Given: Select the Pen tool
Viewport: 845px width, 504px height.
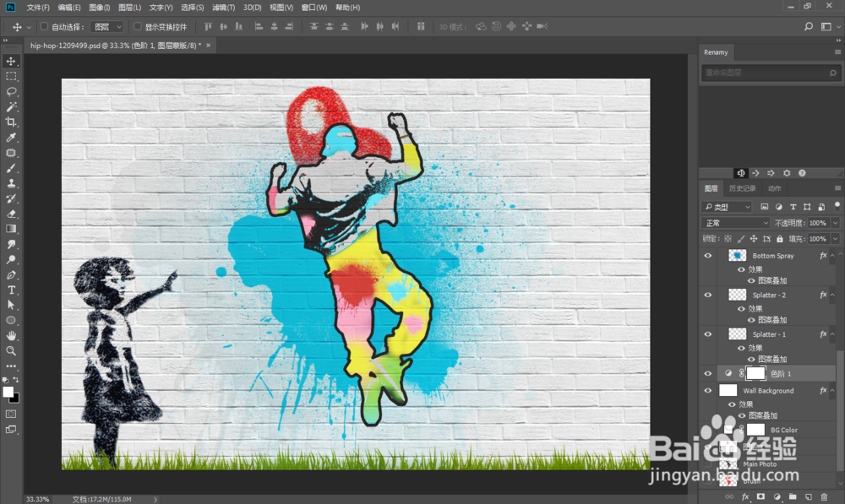Looking at the screenshot, I should click(11, 274).
